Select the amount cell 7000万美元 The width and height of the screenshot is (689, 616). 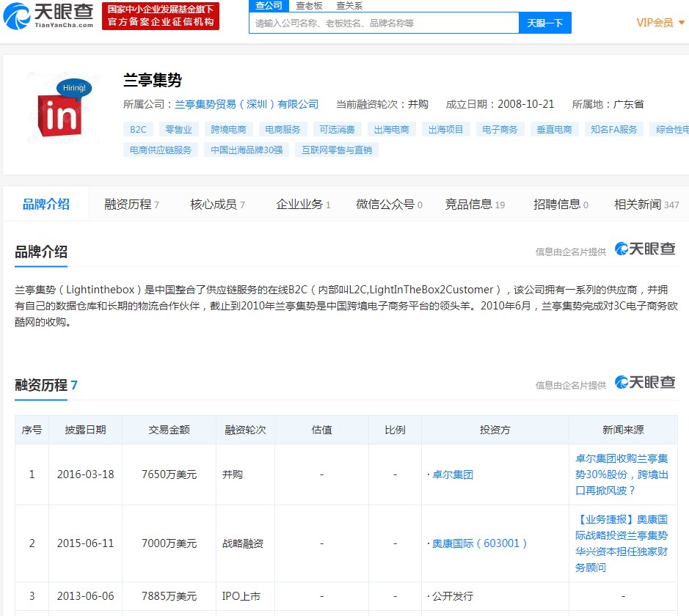click(169, 543)
